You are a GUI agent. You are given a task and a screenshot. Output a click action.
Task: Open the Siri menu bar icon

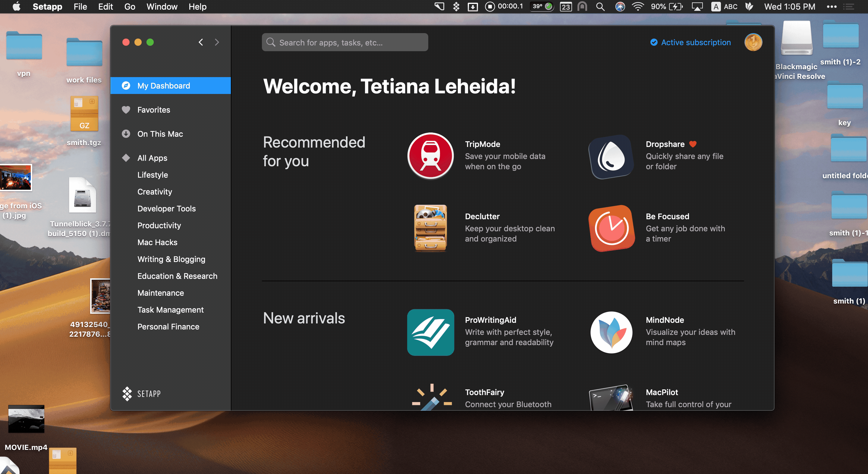pos(620,6)
